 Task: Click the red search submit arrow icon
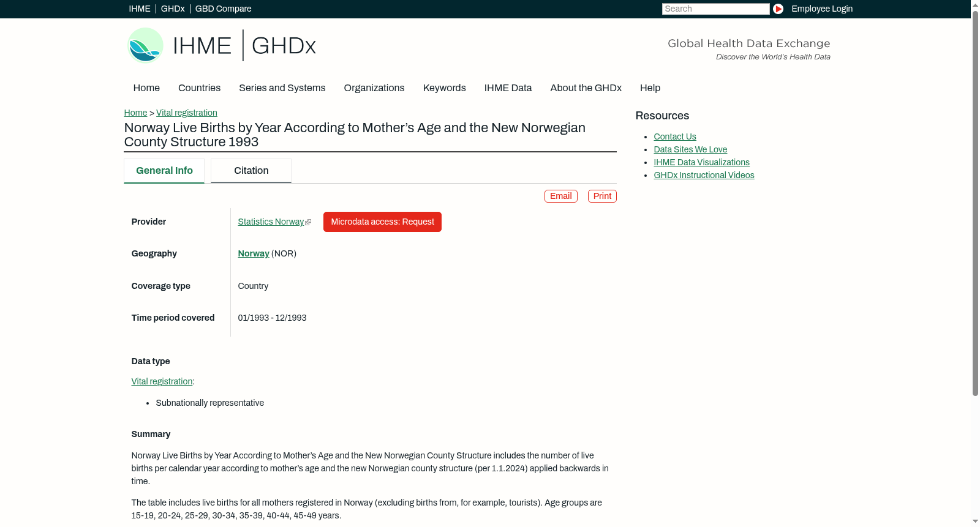click(778, 9)
